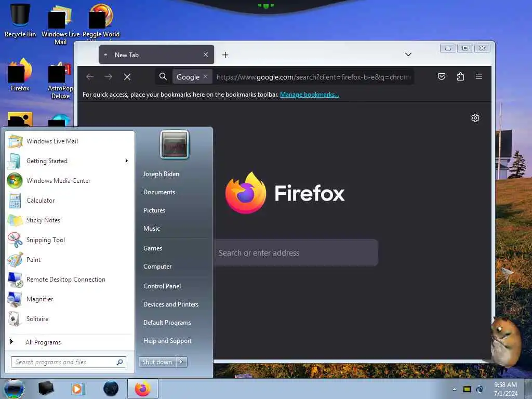Expand the Getting Started submenu arrow

(127, 161)
